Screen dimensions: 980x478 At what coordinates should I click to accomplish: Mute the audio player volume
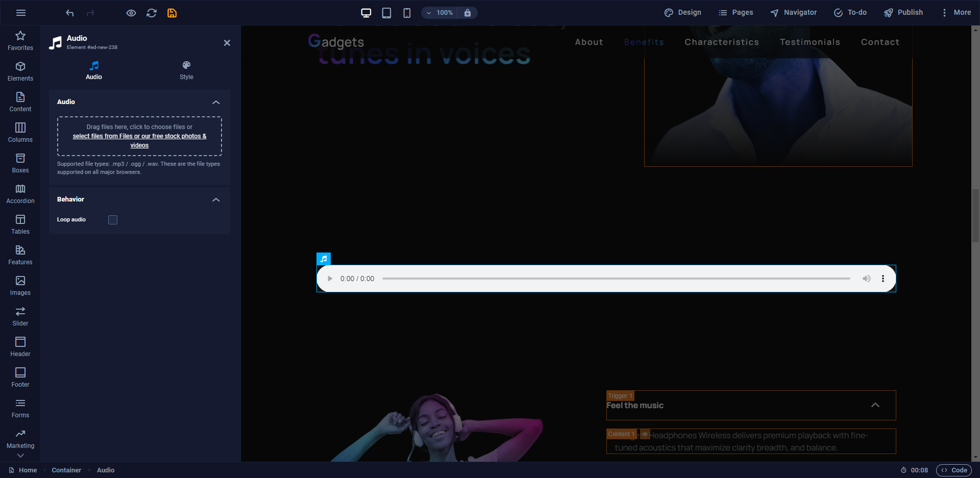click(867, 279)
